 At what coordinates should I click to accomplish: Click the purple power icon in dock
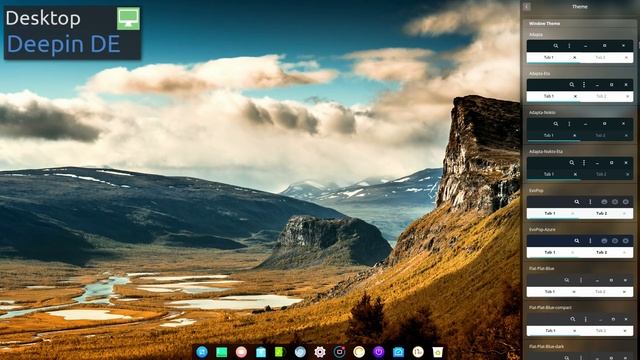point(378,352)
